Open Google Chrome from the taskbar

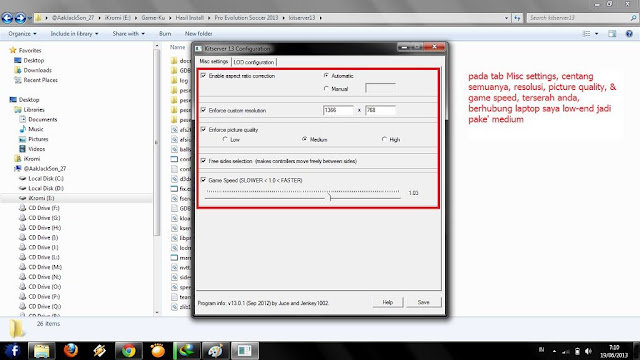point(129,351)
